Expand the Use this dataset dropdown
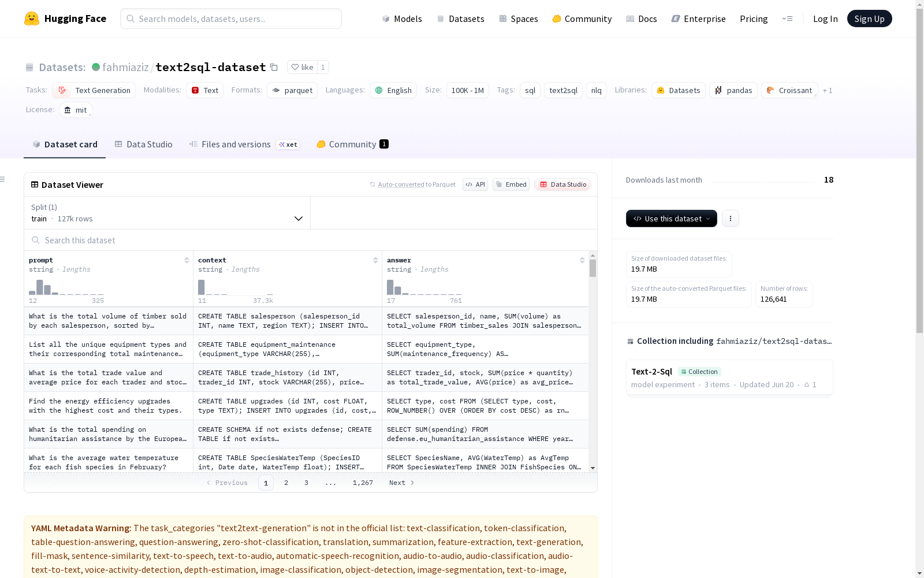924x578 pixels. [x=672, y=218]
